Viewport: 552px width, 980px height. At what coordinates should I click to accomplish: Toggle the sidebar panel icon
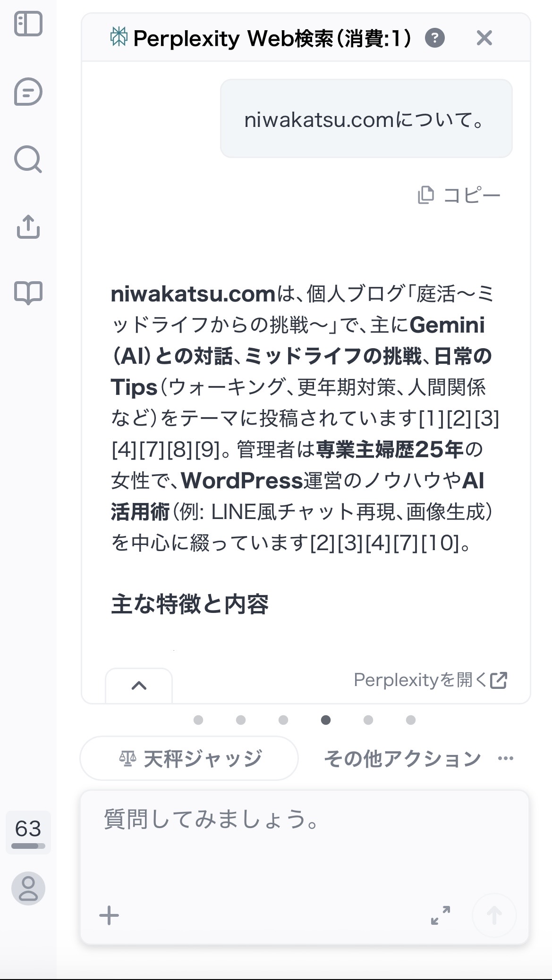[28, 24]
